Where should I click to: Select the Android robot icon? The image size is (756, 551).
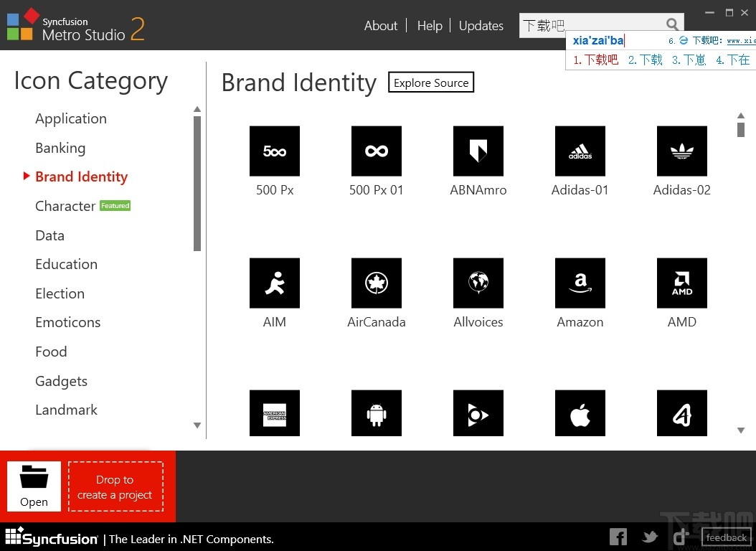(x=377, y=414)
